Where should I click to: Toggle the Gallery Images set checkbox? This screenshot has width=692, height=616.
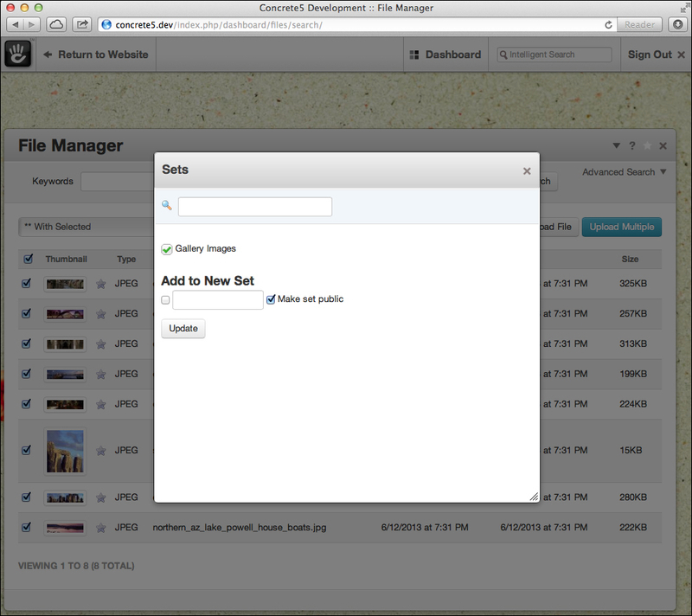coord(166,249)
